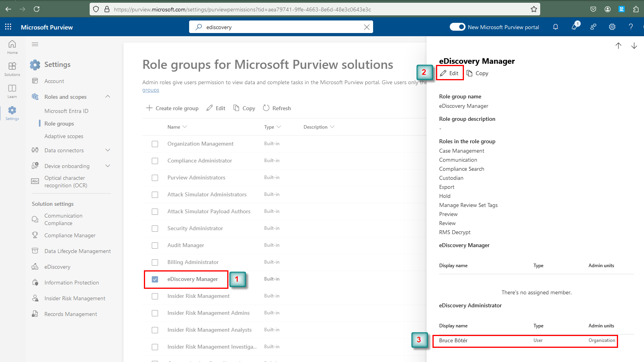
Task: Check the Compliance Administrator checkbox
Action: [x=155, y=161]
